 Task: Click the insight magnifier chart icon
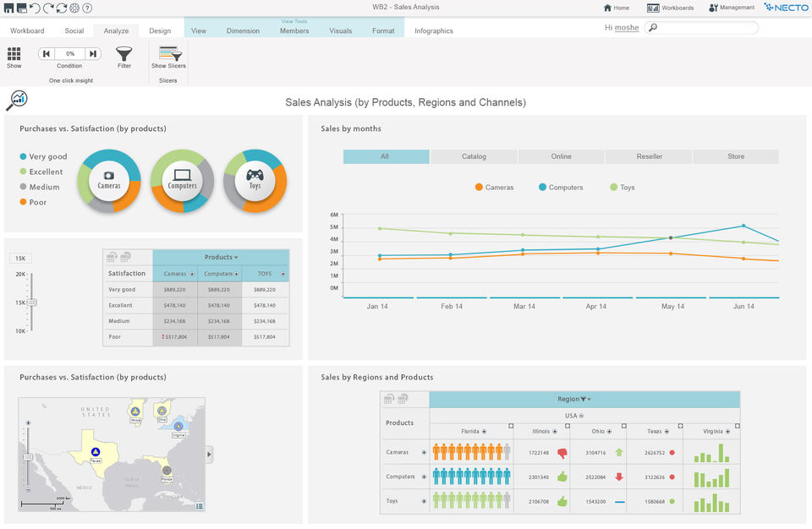[17, 101]
